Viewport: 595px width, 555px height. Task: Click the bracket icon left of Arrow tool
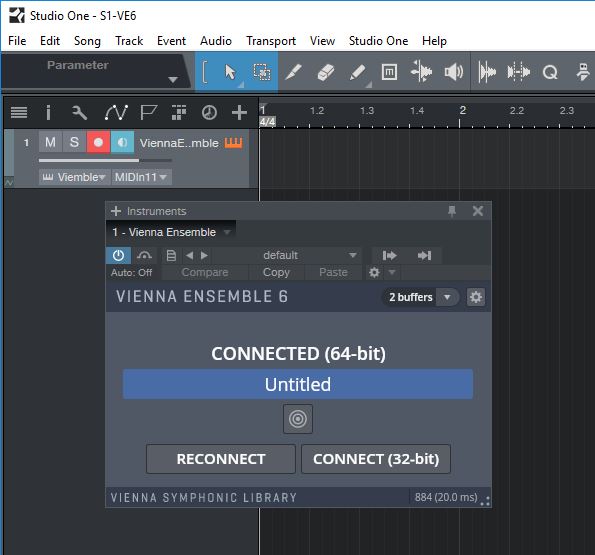(205, 72)
